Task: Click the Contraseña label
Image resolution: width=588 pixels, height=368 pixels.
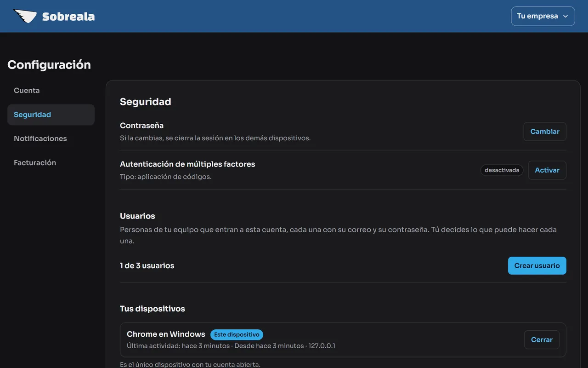Action: pyautogui.click(x=142, y=126)
